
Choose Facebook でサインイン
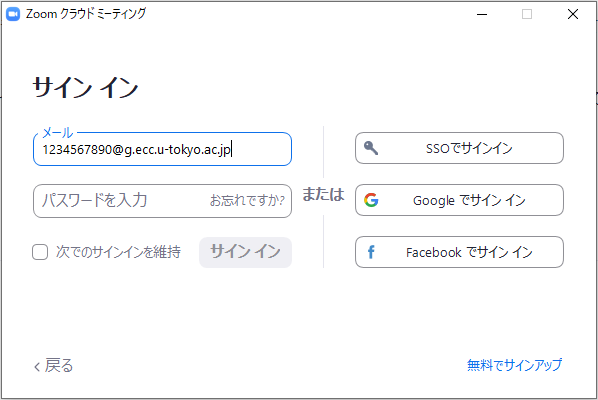459,252
